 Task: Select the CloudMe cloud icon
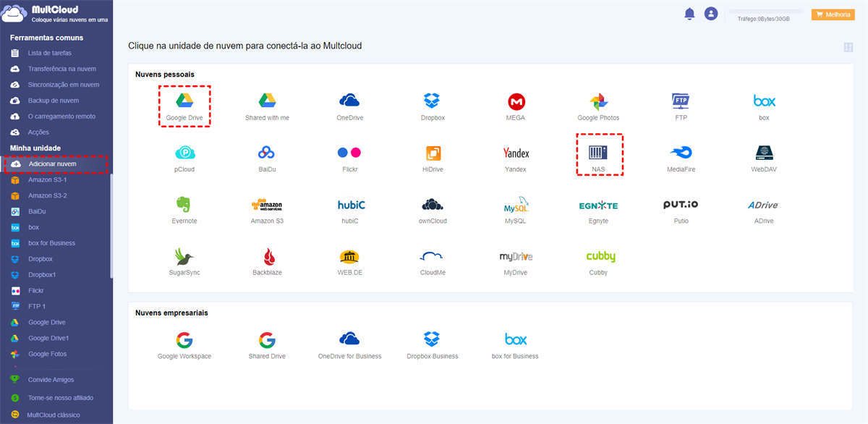pyautogui.click(x=433, y=257)
